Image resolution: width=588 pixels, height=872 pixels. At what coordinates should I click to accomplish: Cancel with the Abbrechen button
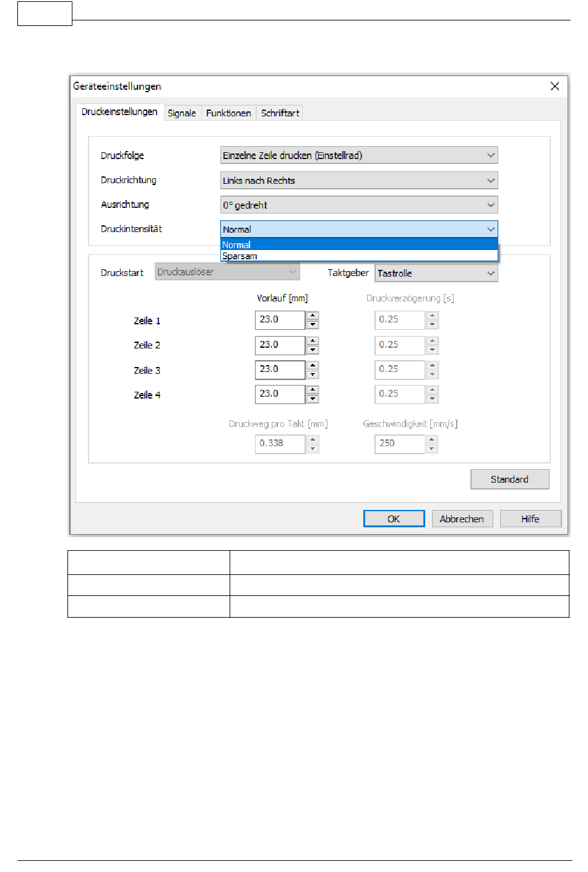click(x=462, y=519)
